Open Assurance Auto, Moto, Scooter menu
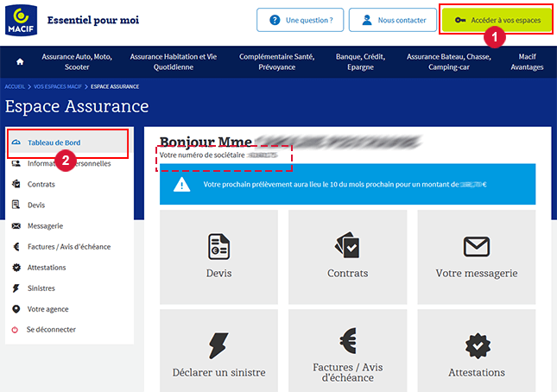The height and width of the screenshot is (392, 557). pos(77,62)
